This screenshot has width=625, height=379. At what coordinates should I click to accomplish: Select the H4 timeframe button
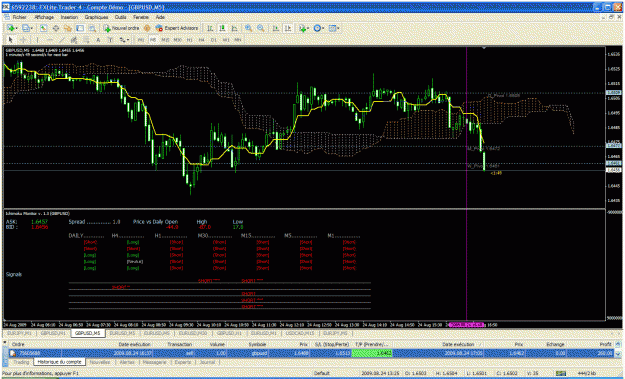coord(202,40)
